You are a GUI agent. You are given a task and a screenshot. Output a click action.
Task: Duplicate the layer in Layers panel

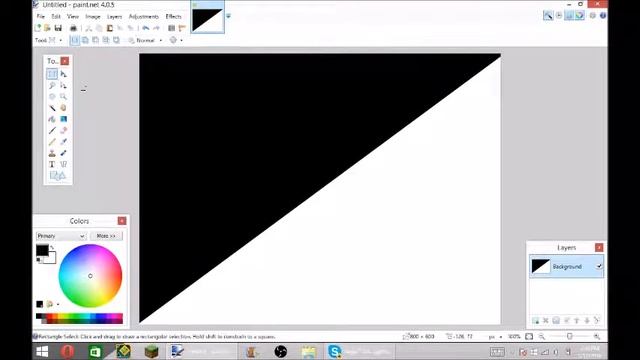[556, 320]
